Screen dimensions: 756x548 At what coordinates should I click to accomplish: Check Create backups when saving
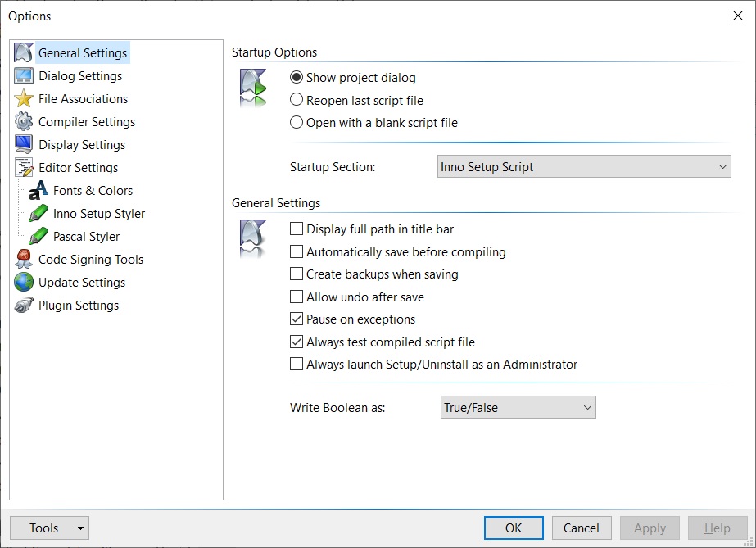[x=374, y=274]
